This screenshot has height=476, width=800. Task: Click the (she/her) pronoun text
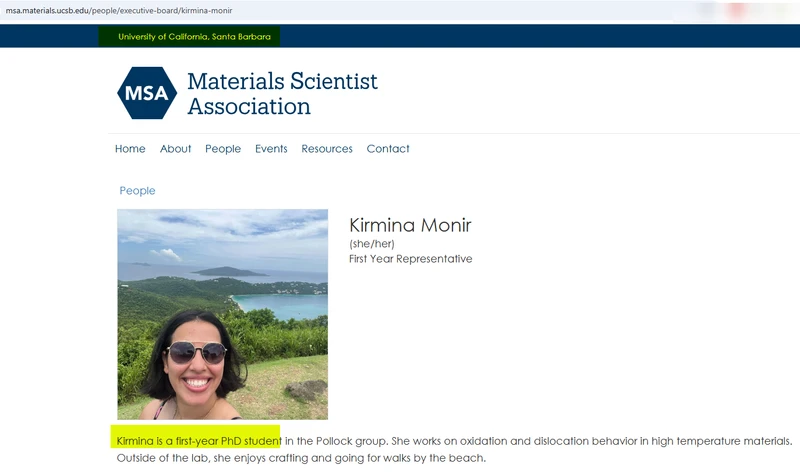click(370, 244)
